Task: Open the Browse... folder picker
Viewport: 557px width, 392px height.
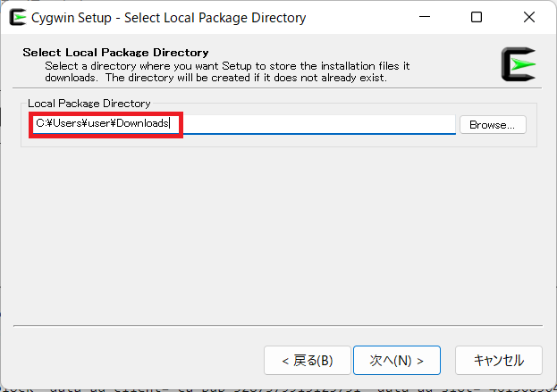Action: [x=493, y=125]
